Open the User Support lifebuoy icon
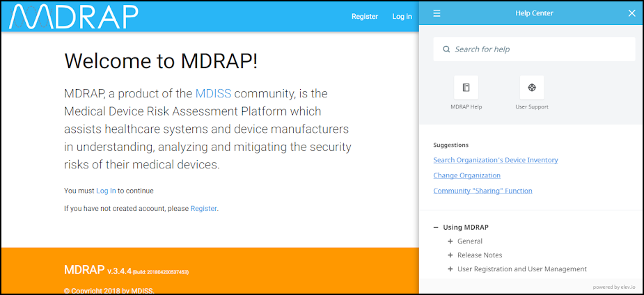The height and width of the screenshot is (295, 644). pyautogui.click(x=531, y=88)
